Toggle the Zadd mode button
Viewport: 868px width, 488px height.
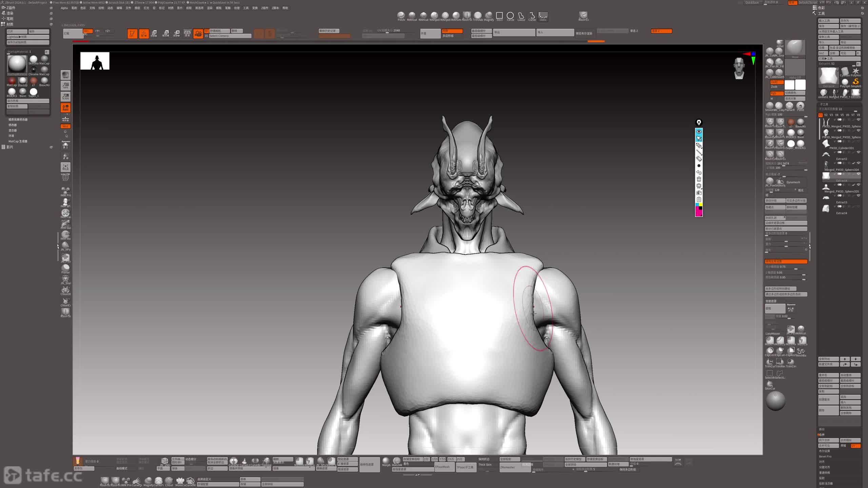[776, 82]
